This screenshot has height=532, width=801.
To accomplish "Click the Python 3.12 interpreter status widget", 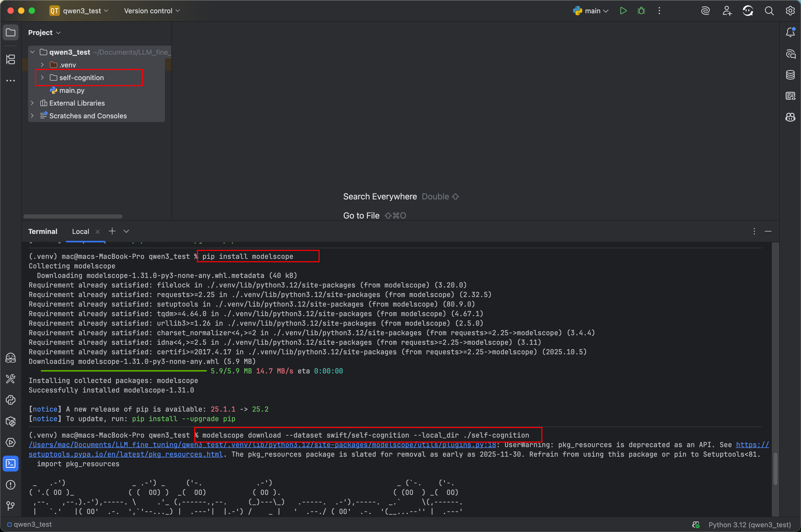I will [750, 525].
